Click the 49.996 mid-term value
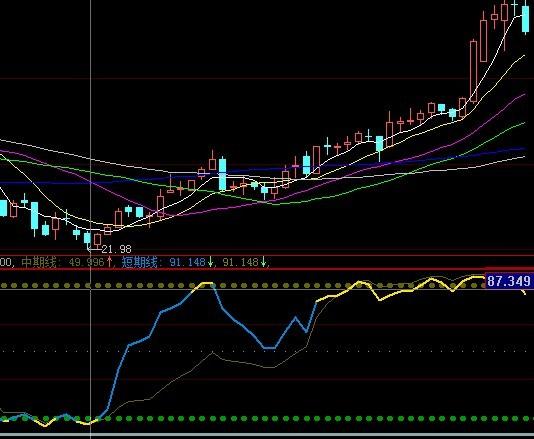The height and width of the screenshot is (439, 534). coord(86,262)
